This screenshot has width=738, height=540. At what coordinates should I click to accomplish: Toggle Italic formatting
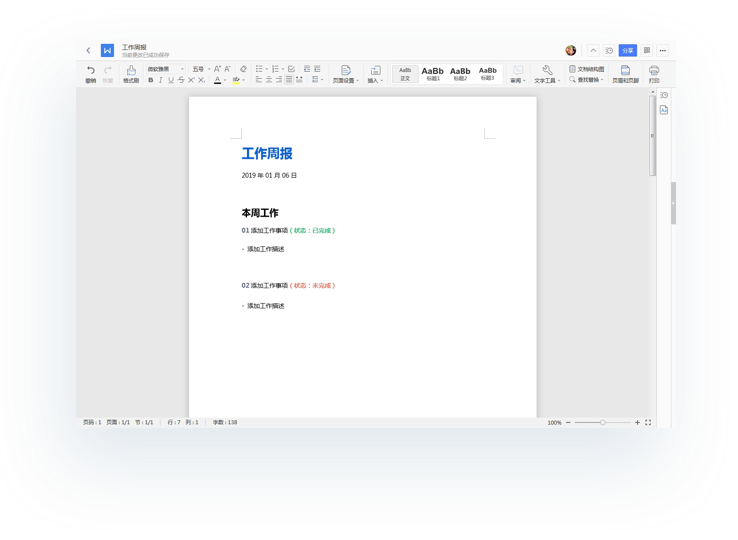coord(160,80)
